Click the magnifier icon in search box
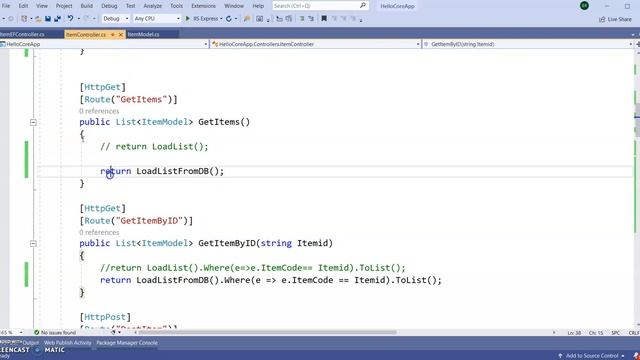640x360 pixels. (x=362, y=6)
